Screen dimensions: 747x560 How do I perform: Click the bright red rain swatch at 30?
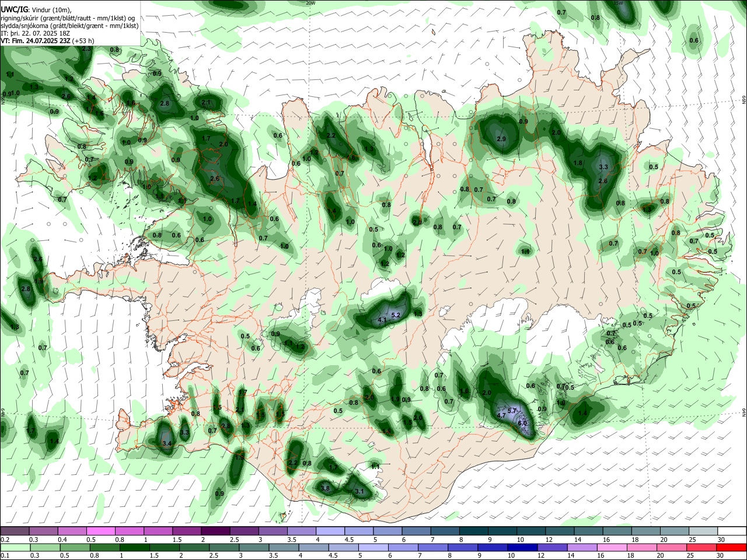coord(731,547)
